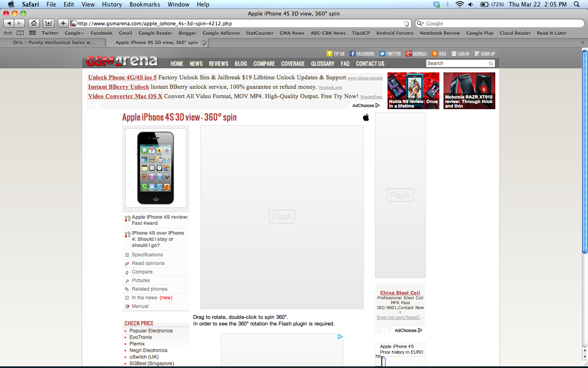Click the Android Forums bookmark
The image size is (588, 368).
click(x=394, y=33)
